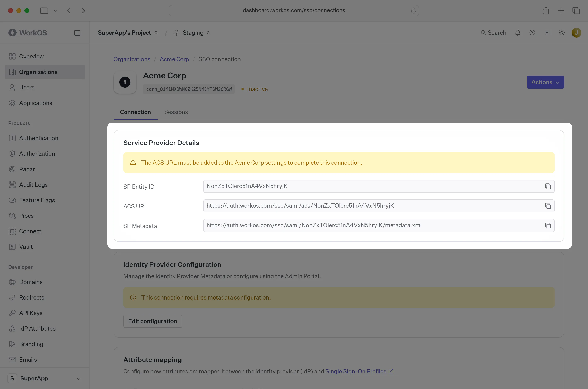Reload the page in address bar
588x389 pixels.
click(x=413, y=11)
